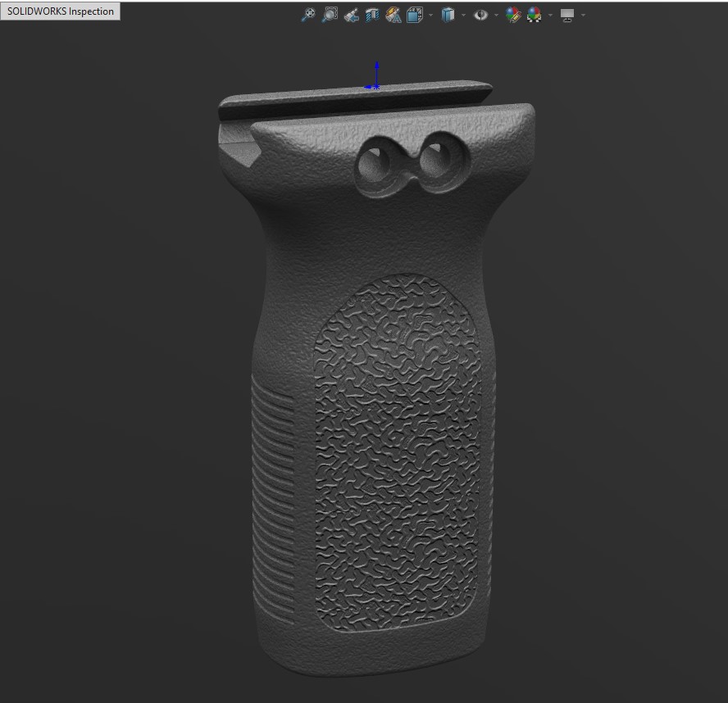
Task: Click the View Orientation cube icon
Action: point(415,15)
